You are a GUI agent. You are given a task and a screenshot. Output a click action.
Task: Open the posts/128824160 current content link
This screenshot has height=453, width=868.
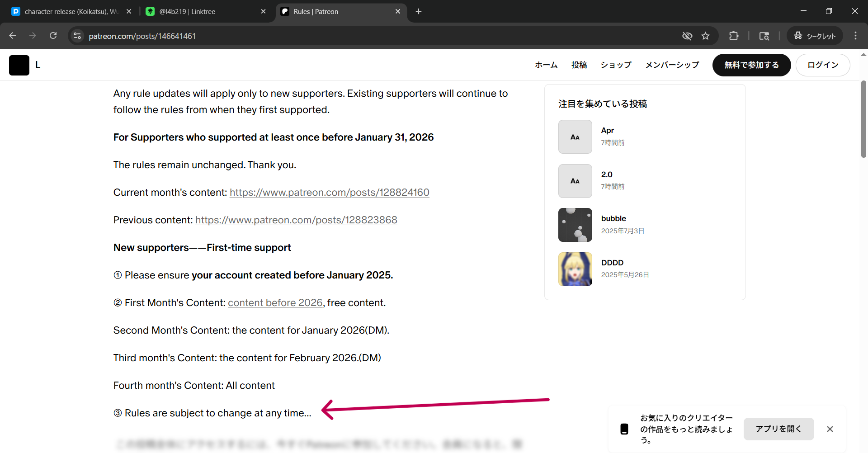tap(329, 193)
